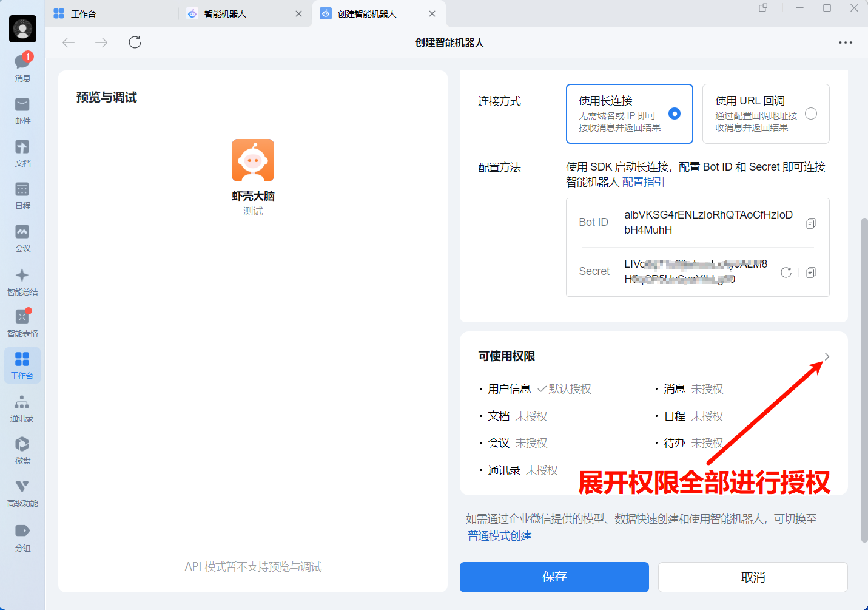Regenerate the Secret key
The image size is (868, 610).
(786, 273)
